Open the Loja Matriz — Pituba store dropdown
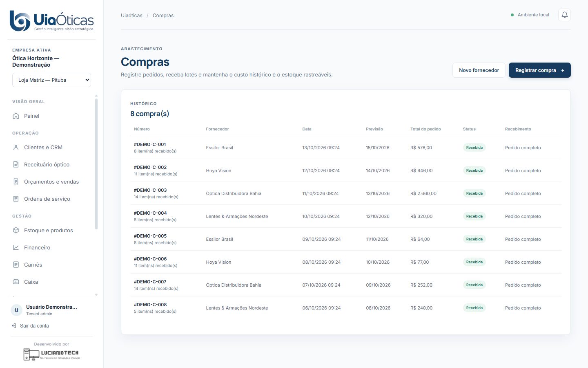Screen dimensions: 588x368 click(x=51, y=80)
